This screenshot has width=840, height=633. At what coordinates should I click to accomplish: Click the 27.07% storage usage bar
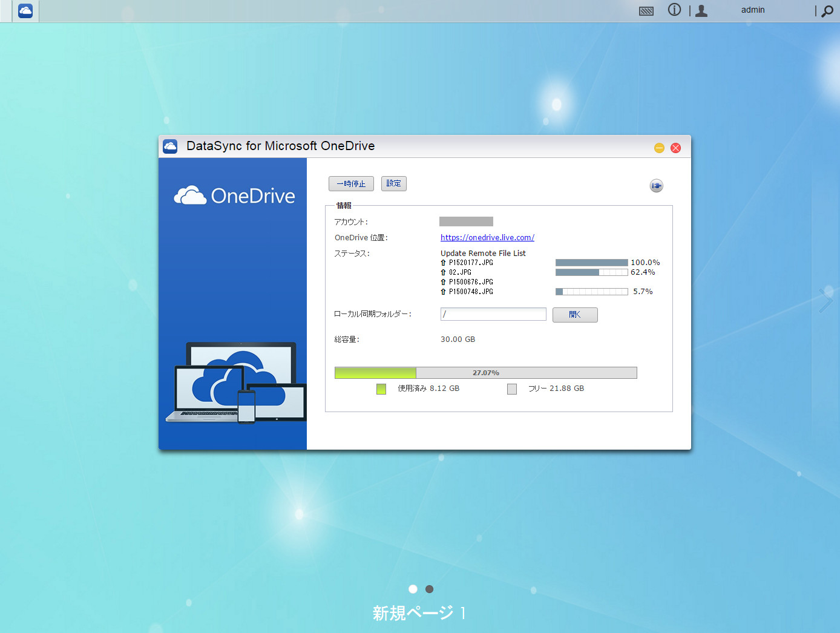click(486, 373)
